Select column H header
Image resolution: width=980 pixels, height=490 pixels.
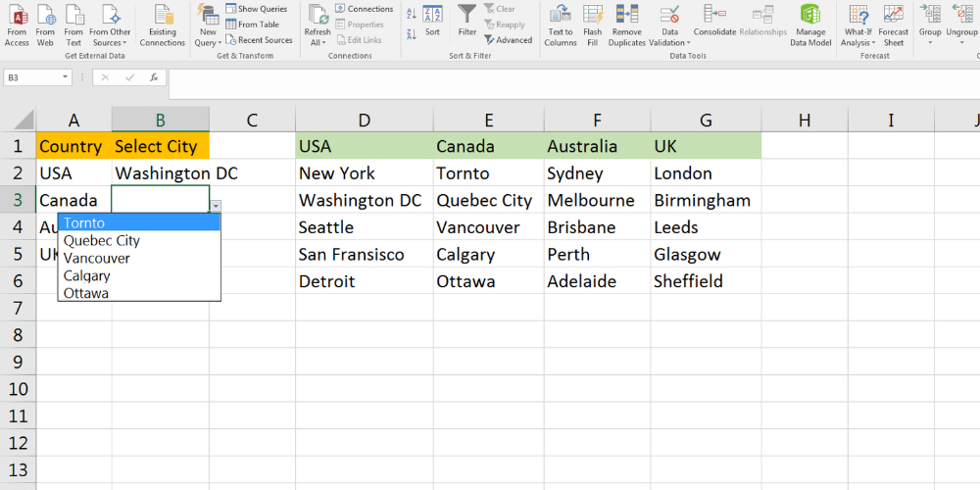coord(805,120)
